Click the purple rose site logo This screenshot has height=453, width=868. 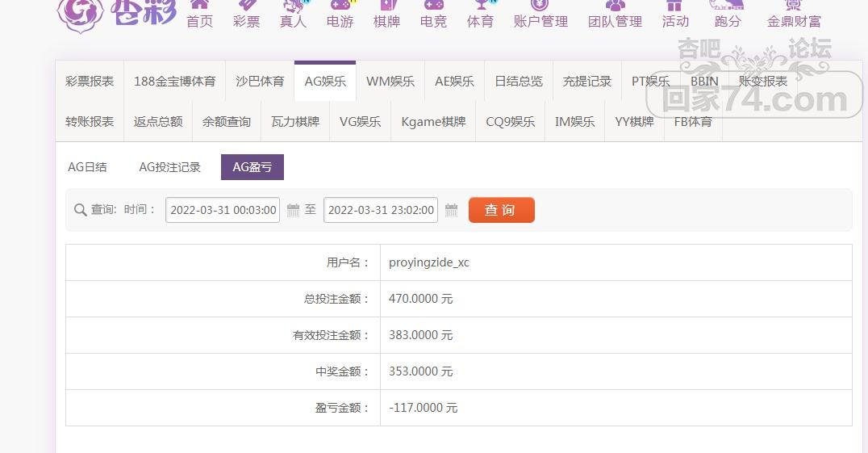click(80, 12)
